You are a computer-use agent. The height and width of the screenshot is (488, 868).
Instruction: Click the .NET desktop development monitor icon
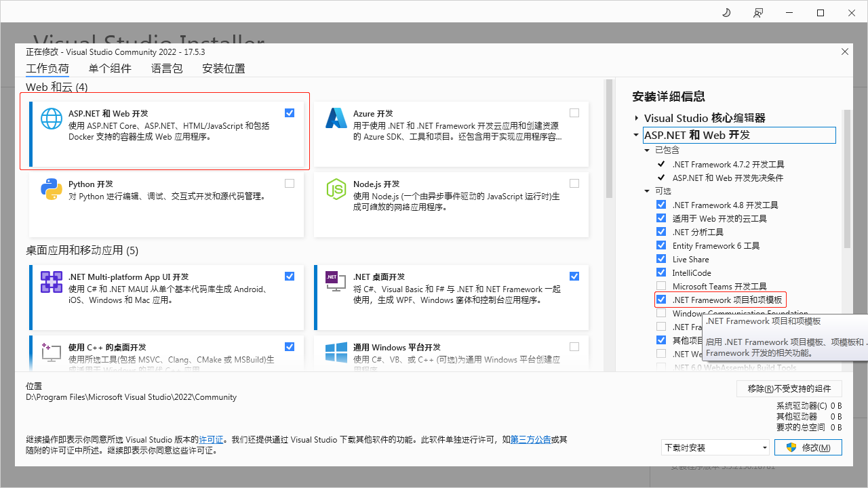coord(336,281)
